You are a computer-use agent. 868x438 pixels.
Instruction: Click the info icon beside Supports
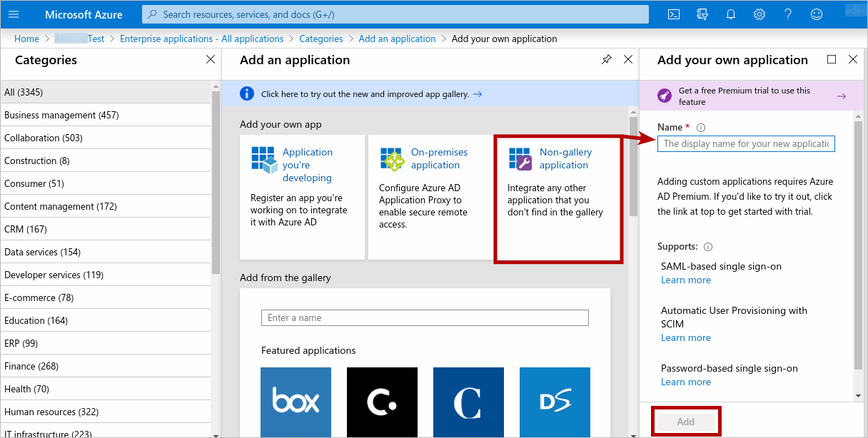(708, 247)
